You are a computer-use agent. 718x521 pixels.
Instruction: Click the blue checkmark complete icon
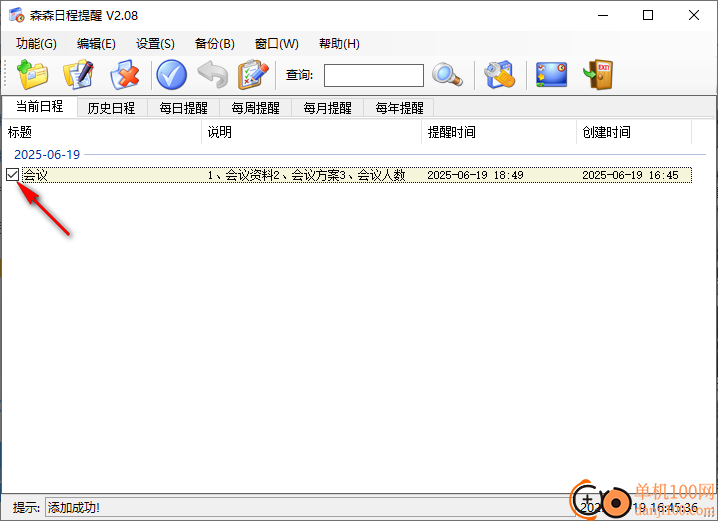coord(171,75)
